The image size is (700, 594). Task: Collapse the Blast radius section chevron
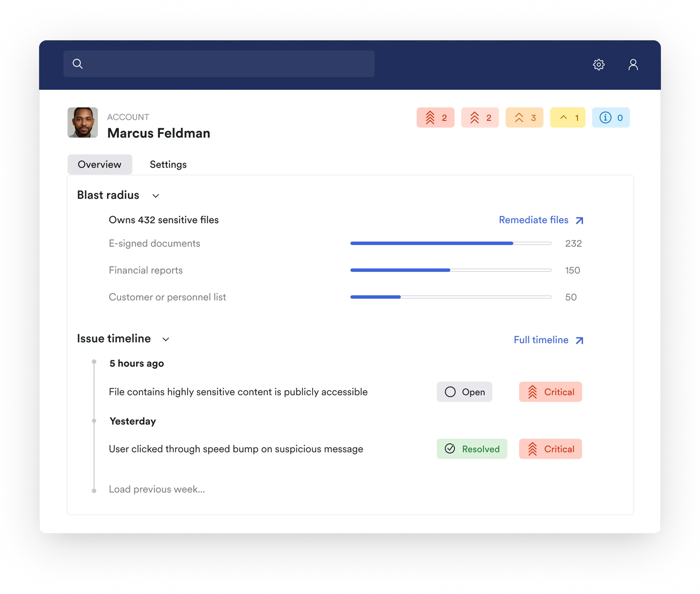pos(155,196)
